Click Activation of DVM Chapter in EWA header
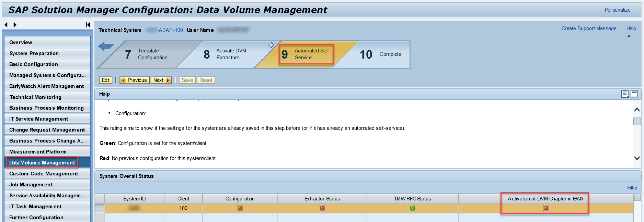 (546, 199)
